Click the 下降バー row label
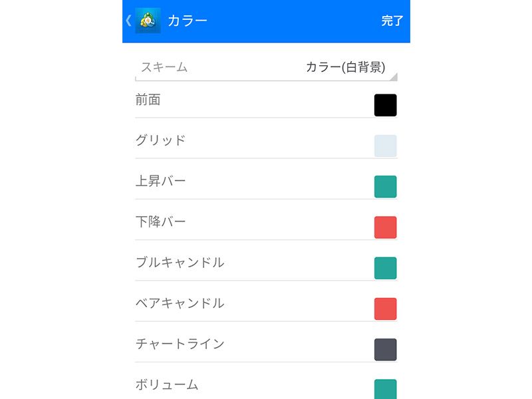 point(160,221)
